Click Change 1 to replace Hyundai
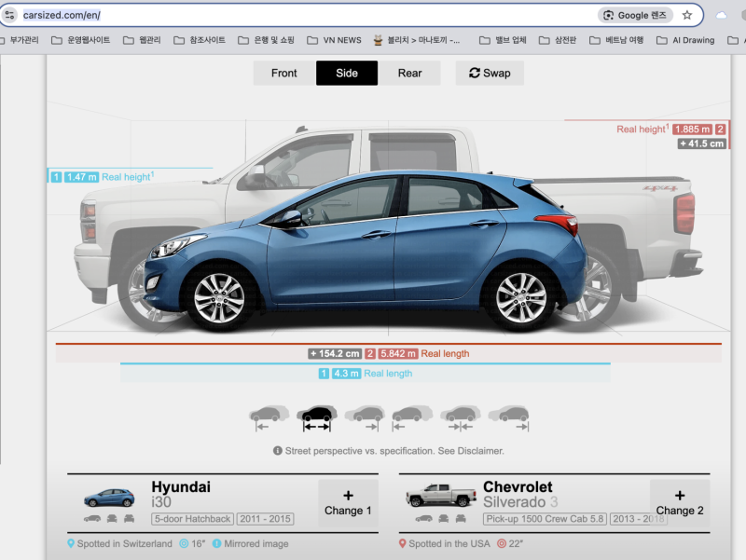The width and height of the screenshot is (746, 560). (x=348, y=503)
